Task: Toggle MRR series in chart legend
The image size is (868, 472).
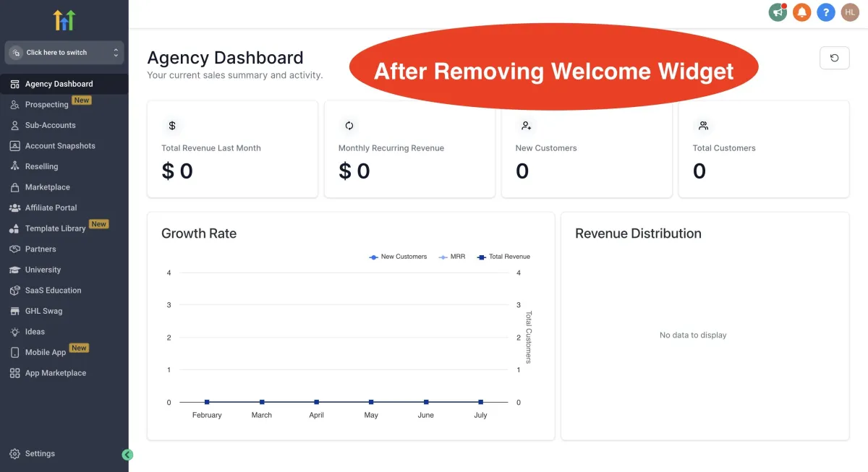Action: 452,257
